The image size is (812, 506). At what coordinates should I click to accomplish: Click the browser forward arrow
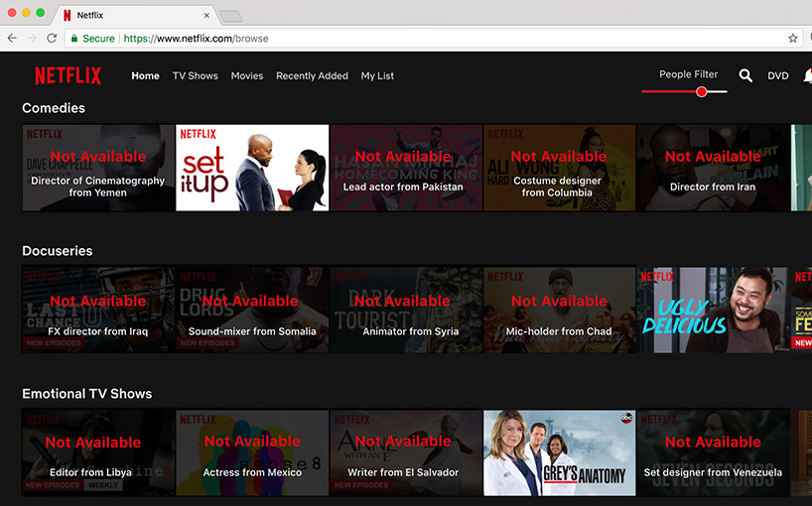(x=32, y=39)
